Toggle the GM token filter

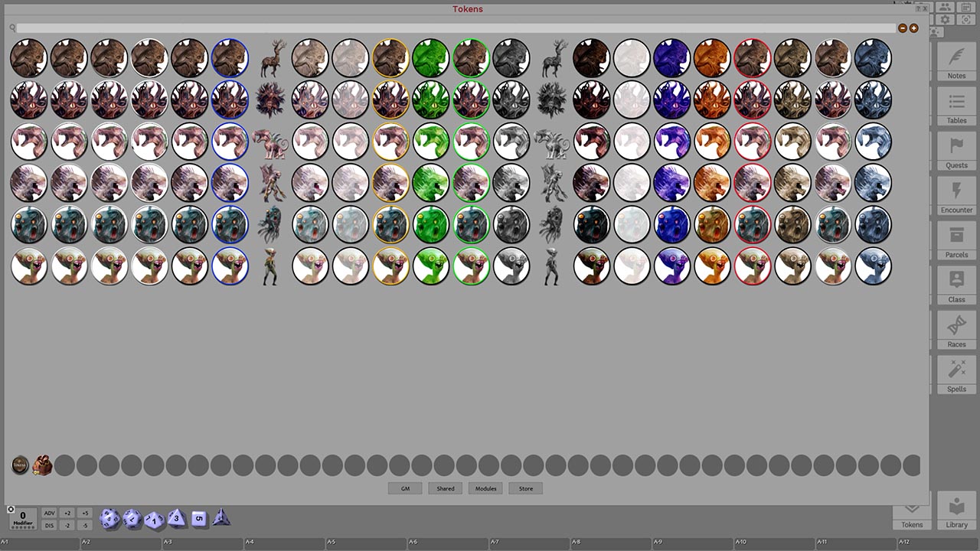click(404, 488)
